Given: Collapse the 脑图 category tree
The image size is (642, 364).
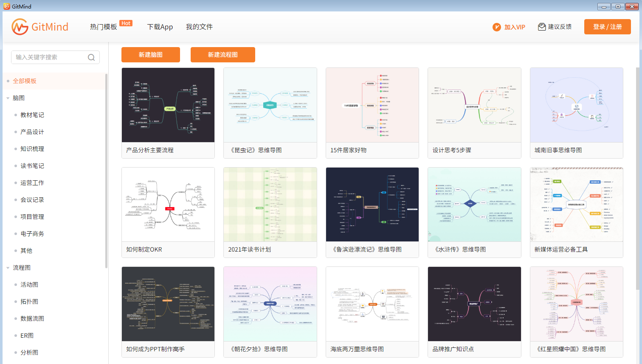Looking at the screenshot, I should tap(8, 98).
